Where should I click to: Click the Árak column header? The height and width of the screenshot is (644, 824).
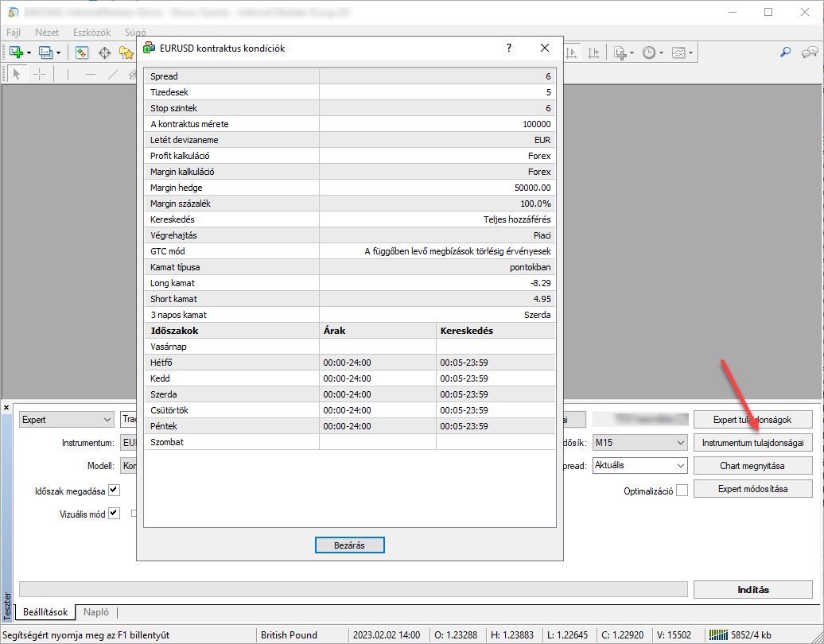pyautogui.click(x=378, y=331)
